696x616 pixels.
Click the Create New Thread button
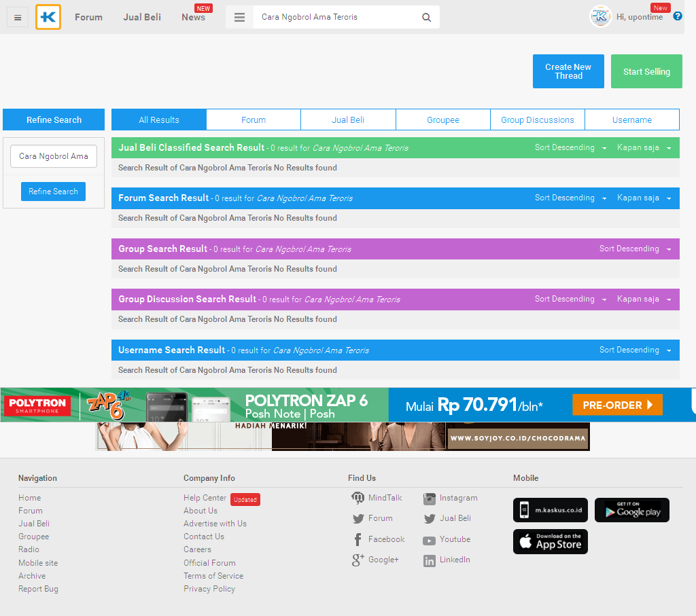click(568, 71)
